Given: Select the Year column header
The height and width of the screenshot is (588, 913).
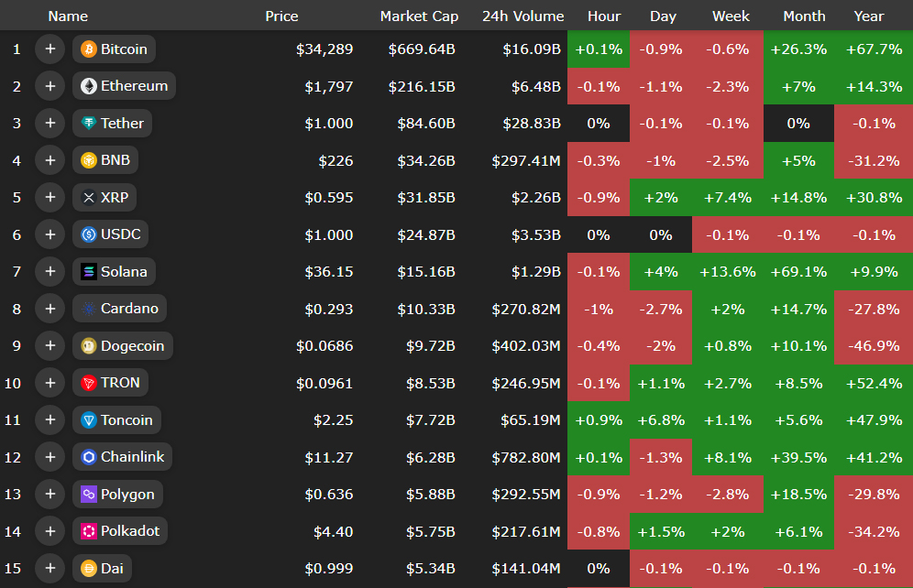Looking at the screenshot, I should click(x=868, y=16).
